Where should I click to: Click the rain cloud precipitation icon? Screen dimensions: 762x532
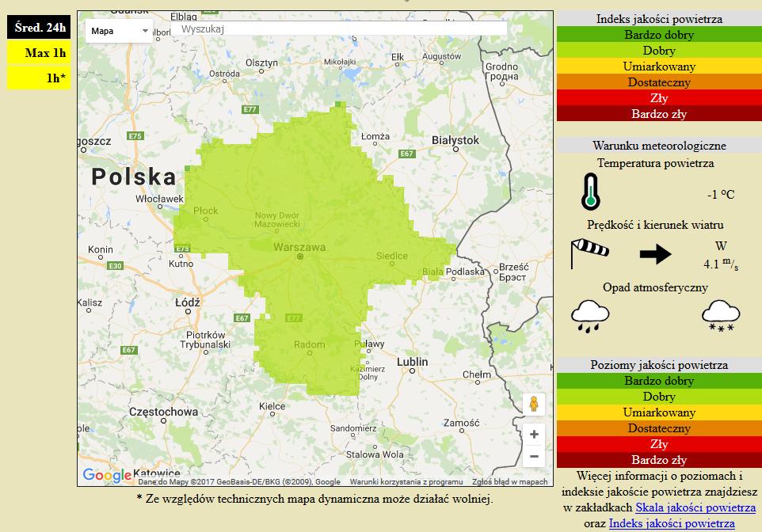click(590, 316)
